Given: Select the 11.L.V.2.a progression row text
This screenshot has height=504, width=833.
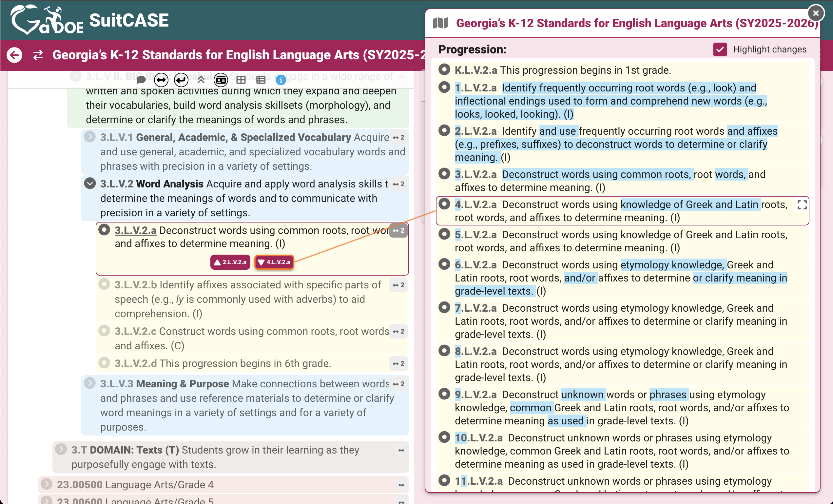Looking at the screenshot, I should 622,483.
